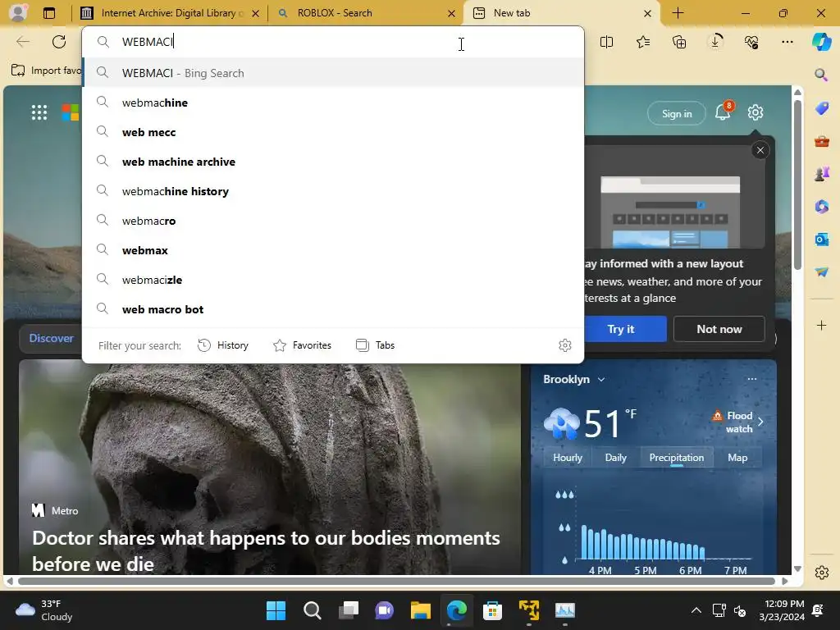Screen dimensions: 840x630
Task: Click the Sign in button
Action: [677, 113]
